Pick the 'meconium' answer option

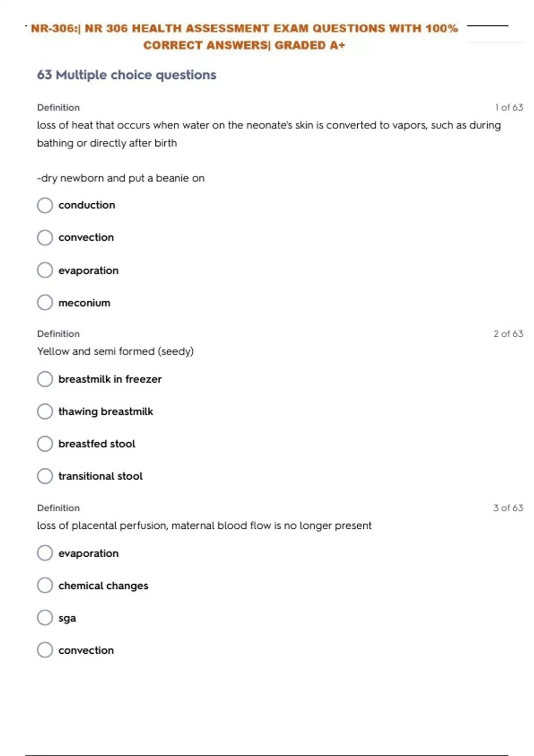45,303
